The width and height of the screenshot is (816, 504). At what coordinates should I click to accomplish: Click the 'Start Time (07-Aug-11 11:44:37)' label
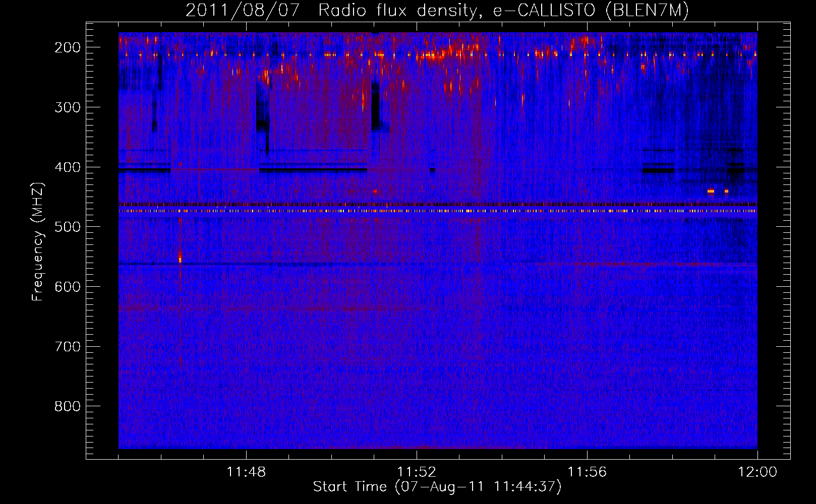pyautogui.click(x=437, y=487)
